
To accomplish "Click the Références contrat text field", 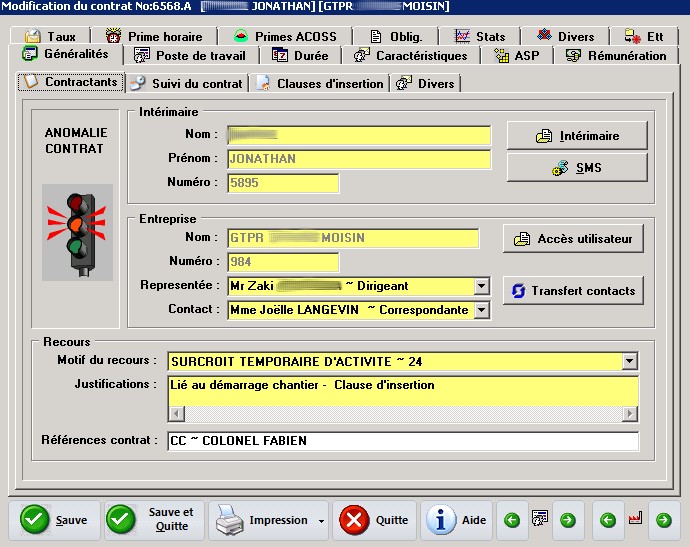I will click(x=402, y=441).
